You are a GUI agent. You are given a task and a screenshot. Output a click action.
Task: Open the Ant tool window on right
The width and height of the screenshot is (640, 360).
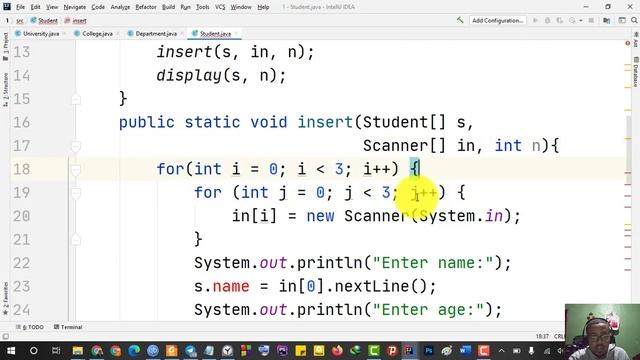click(x=636, y=40)
